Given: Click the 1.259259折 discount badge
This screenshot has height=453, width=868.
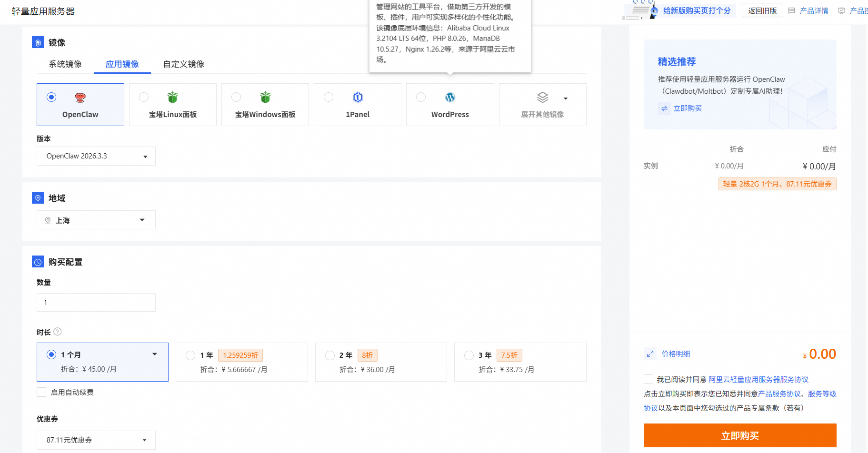Looking at the screenshot, I should (x=240, y=355).
